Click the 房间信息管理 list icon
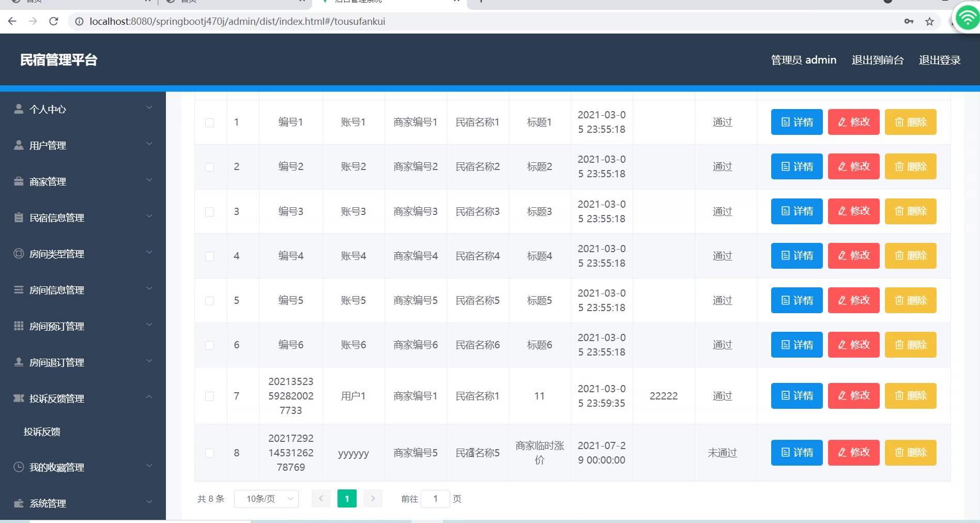 pos(19,289)
